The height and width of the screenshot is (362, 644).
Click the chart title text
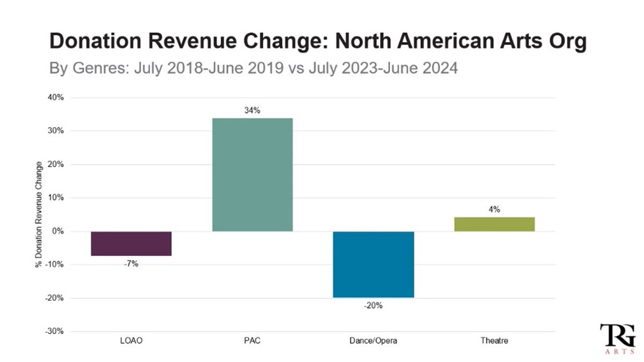tap(318, 40)
